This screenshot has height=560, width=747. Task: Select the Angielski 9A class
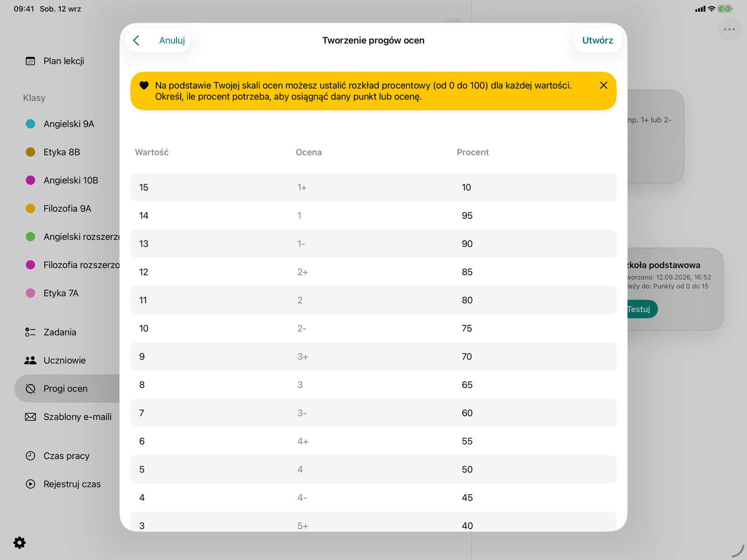(69, 124)
